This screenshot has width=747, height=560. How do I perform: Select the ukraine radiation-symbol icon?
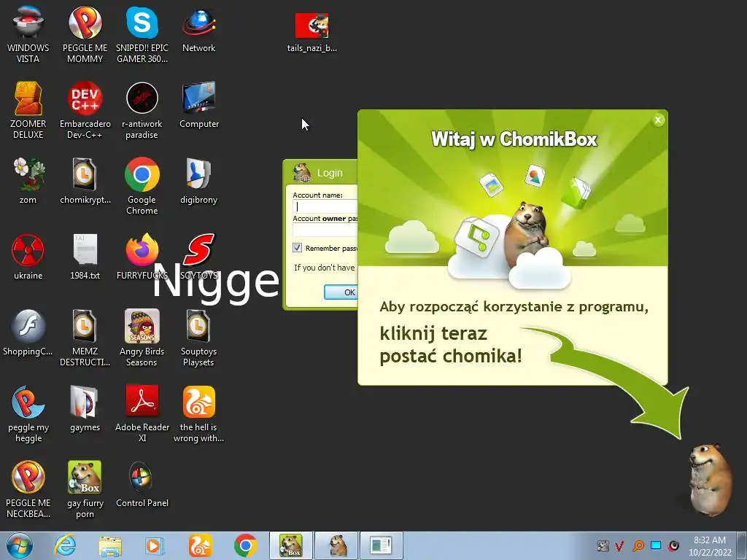point(28,257)
